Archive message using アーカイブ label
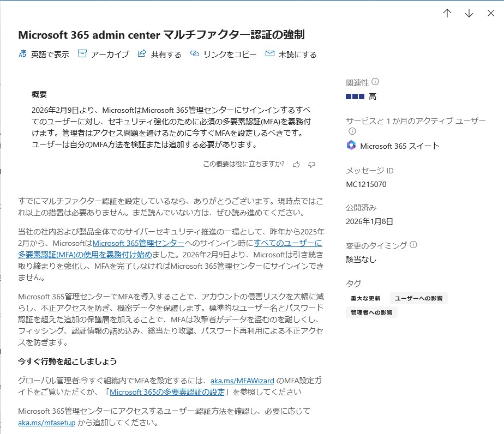The width and height of the screenshot is (504, 434). click(x=110, y=55)
